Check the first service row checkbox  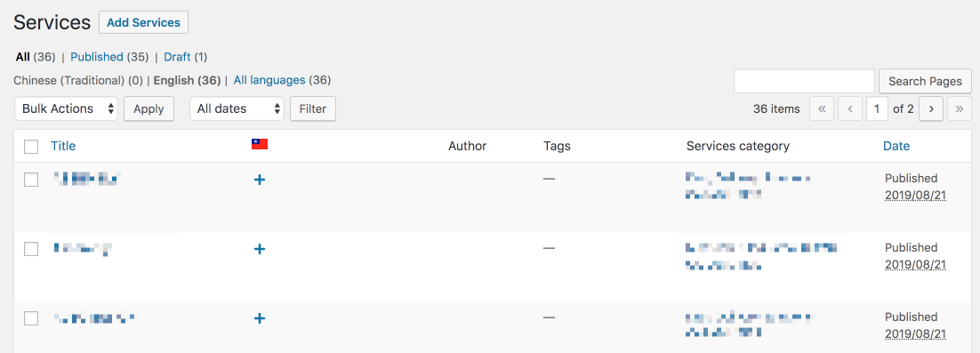coord(31,180)
